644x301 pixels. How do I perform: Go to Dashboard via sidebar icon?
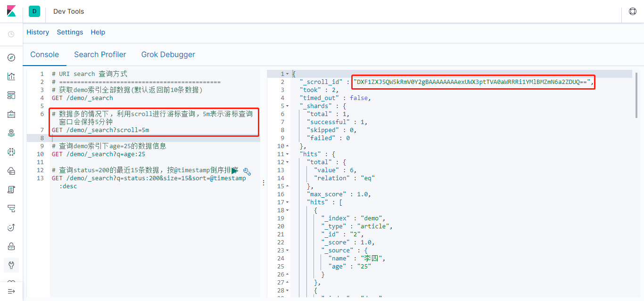11,95
